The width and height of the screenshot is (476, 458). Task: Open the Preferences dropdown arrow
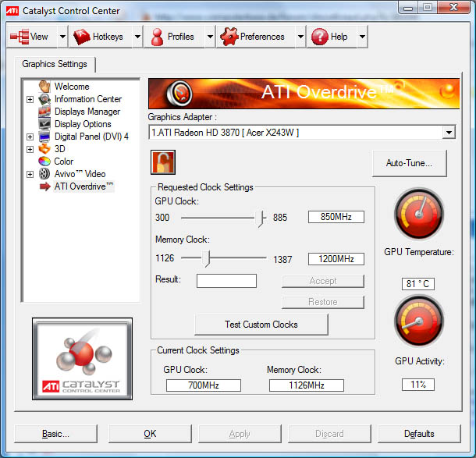(300, 37)
